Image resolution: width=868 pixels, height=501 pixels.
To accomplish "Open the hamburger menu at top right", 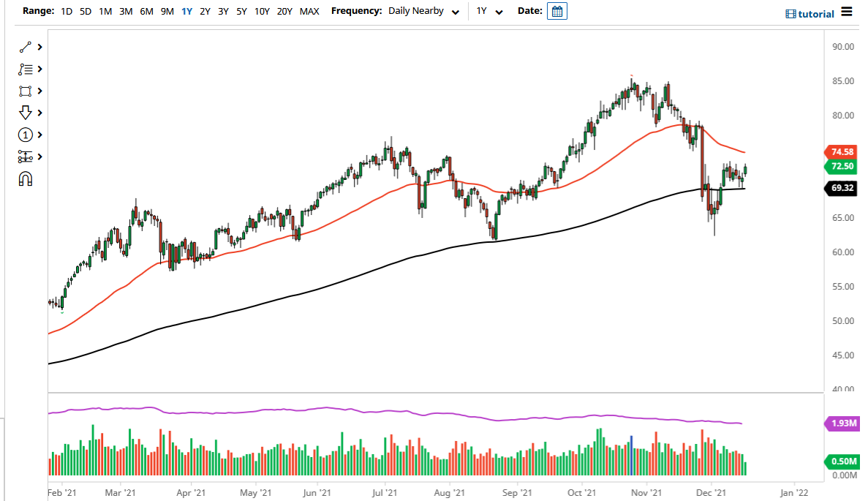I will click(848, 12).
